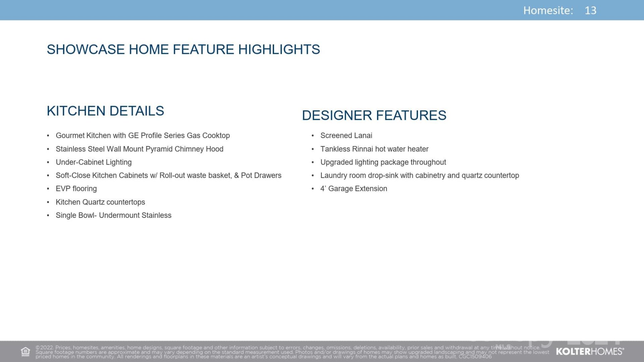Screen dimensions: 644x362
Task: Click the Kitchen Details heading
Action: [x=105, y=111]
